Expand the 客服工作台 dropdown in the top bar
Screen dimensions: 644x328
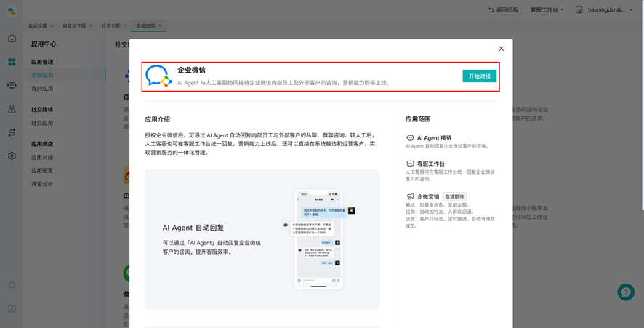[547, 9]
